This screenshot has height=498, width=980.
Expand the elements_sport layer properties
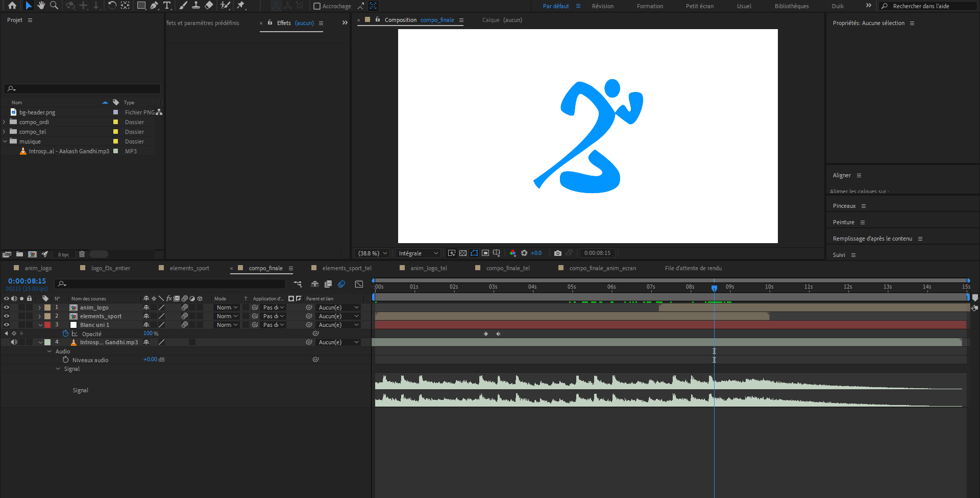40,316
